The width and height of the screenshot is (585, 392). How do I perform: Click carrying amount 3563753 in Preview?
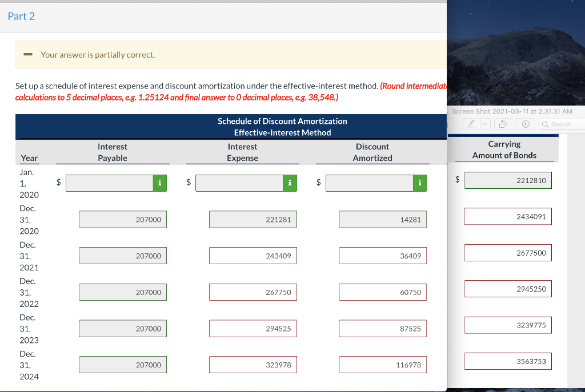click(508, 361)
